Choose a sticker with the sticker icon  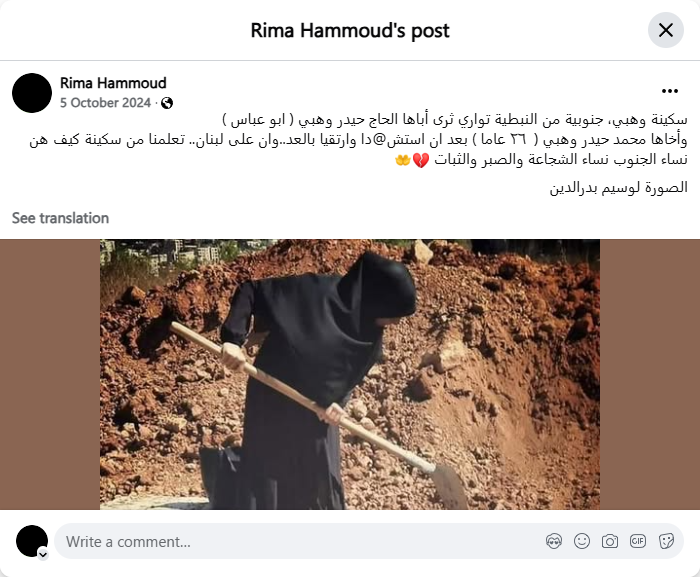coord(666,541)
